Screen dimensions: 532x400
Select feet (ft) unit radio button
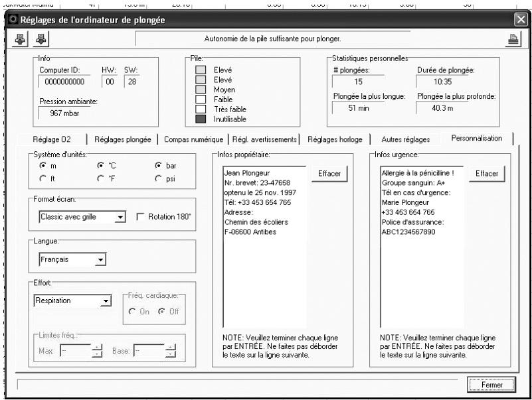click(x=43, y=178)
